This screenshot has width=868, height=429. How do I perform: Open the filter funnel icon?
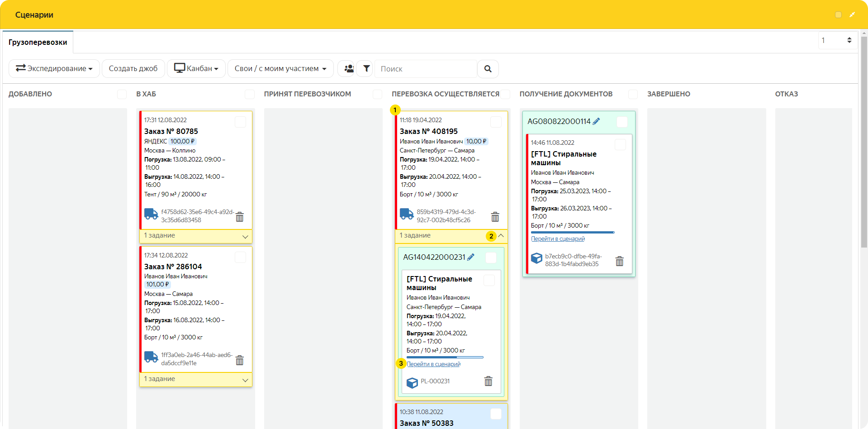pyautogui.click(x=366, y=69)
